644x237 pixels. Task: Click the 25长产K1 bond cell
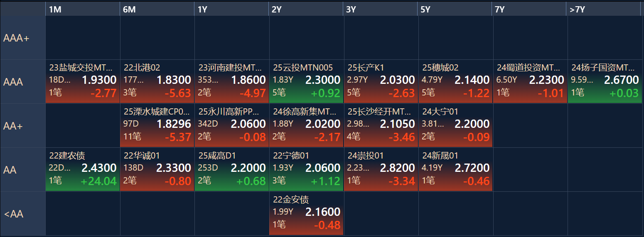tap(381, 82)
